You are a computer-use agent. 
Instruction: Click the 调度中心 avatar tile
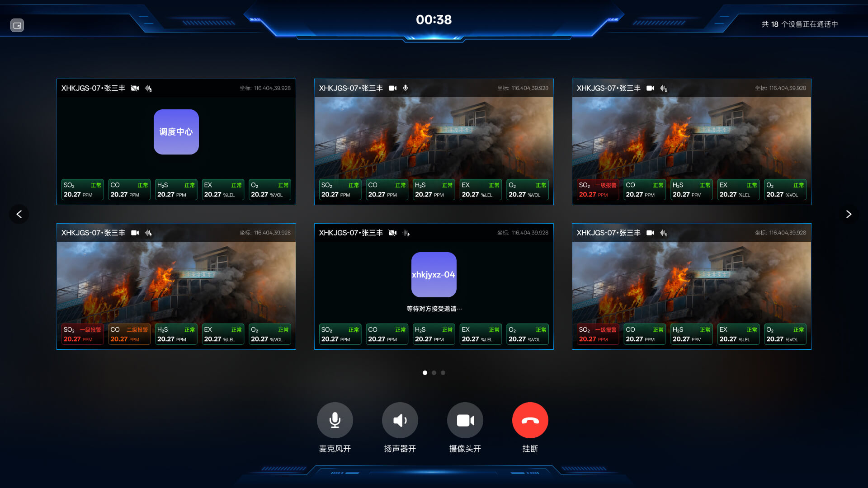pos(176,132)
